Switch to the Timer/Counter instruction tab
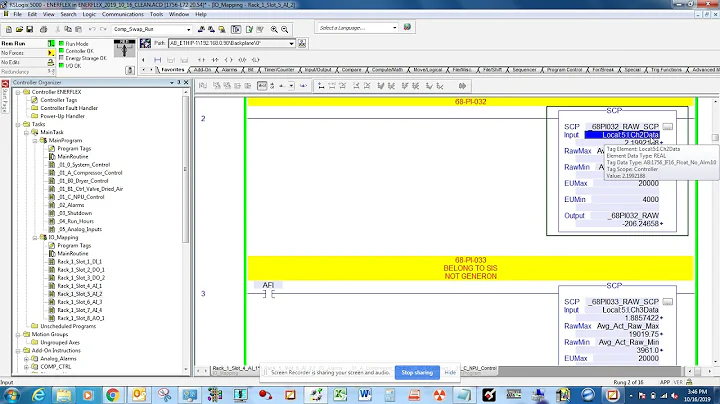Image resolution: width=720 pixels, height=404 pixels. point(279,70)
